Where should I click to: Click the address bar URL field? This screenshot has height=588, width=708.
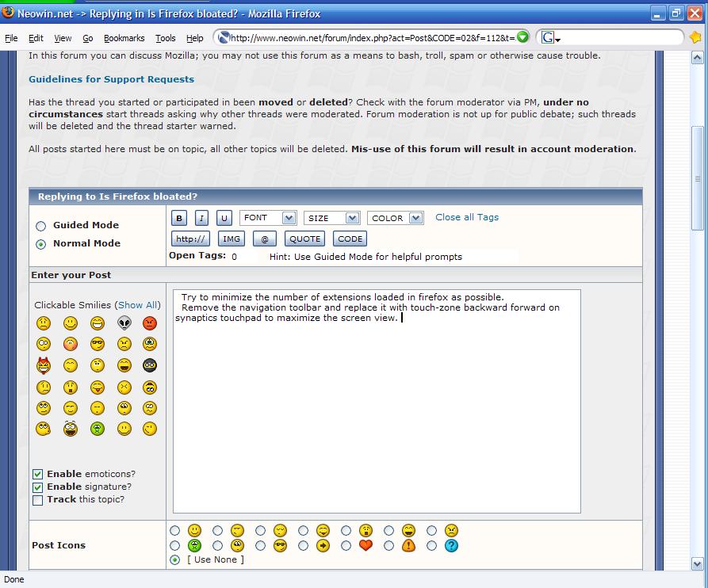pyautogui.click(x=373, y=38)
